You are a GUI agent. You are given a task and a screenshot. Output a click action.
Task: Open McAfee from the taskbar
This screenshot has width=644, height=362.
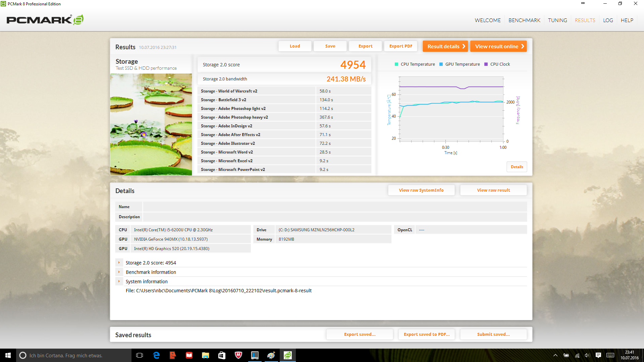point(238,355)
